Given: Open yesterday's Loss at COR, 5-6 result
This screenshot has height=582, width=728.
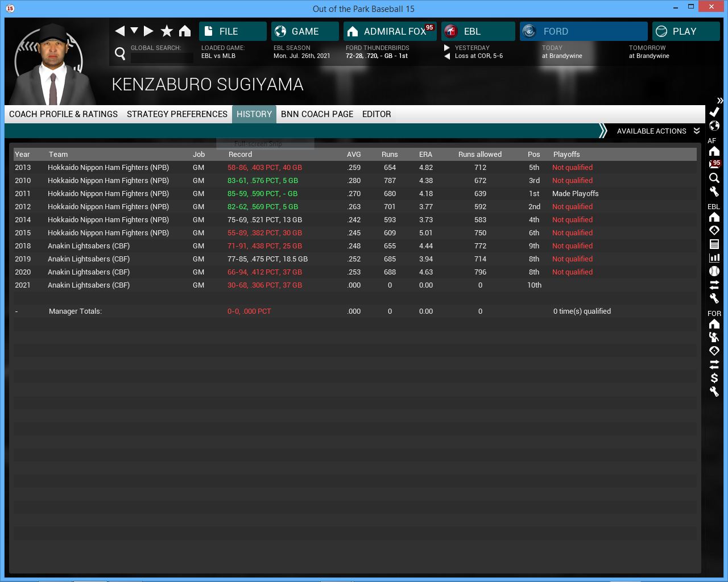Looking at the screenshot, I should coord(478,56).
